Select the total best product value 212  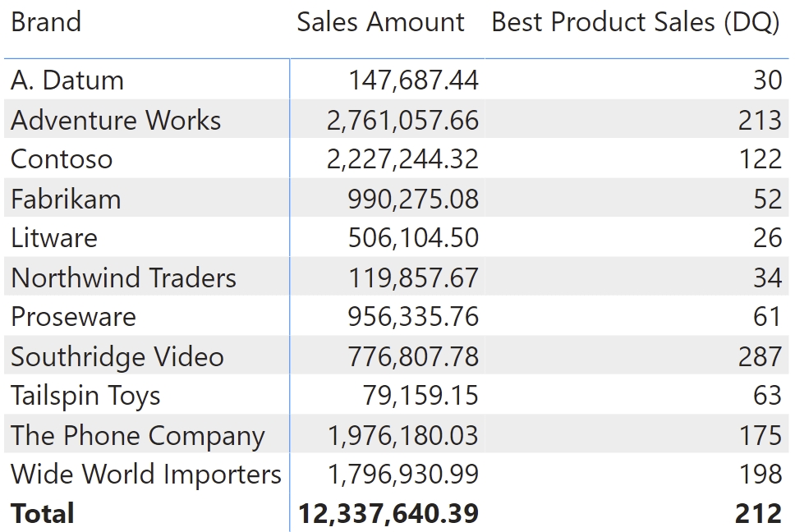tap(759, 513)
